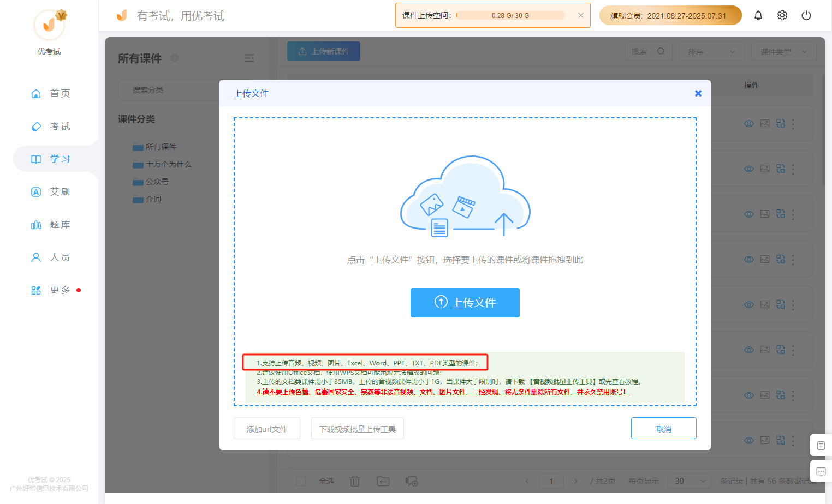This screenshot has width=832, height=504.
Task: Click the flame logo beside the slogan
Action: pos(122,15)
